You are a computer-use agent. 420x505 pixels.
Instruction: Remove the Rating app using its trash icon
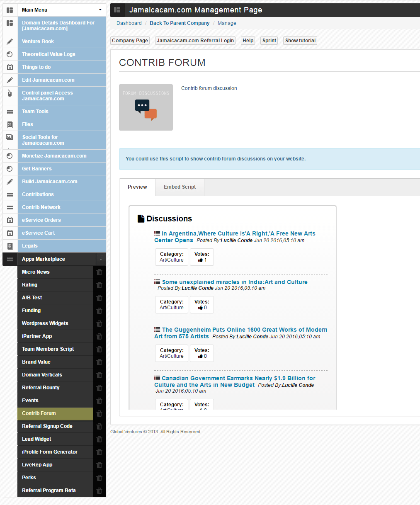pyautogui.click(x=99, y=285)
